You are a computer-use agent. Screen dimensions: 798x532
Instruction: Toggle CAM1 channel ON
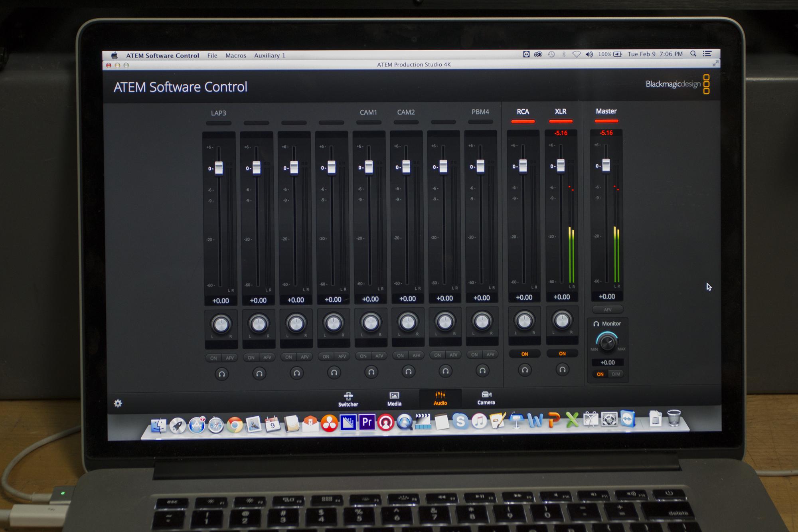click(x=363, y=356)
